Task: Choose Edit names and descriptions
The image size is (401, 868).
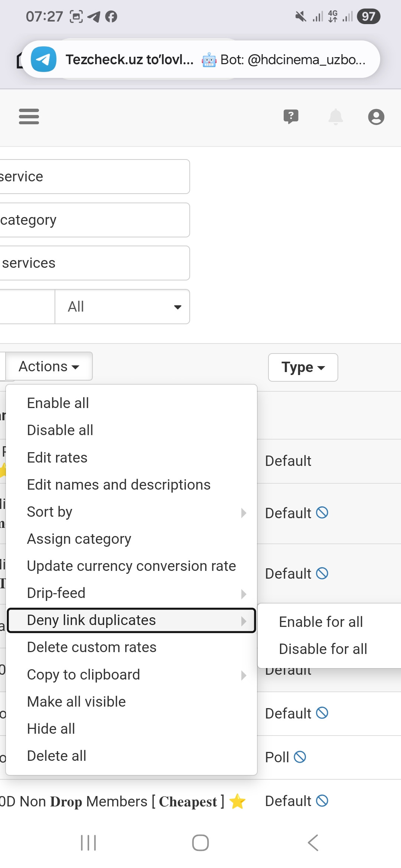Action: pyautogui.click(x=131, y=484)
